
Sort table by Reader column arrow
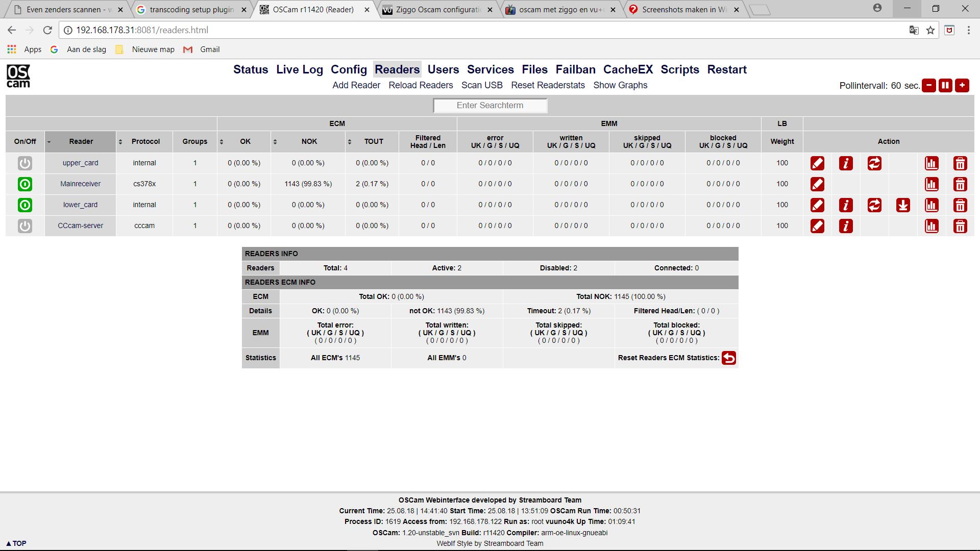coord(49,142)
